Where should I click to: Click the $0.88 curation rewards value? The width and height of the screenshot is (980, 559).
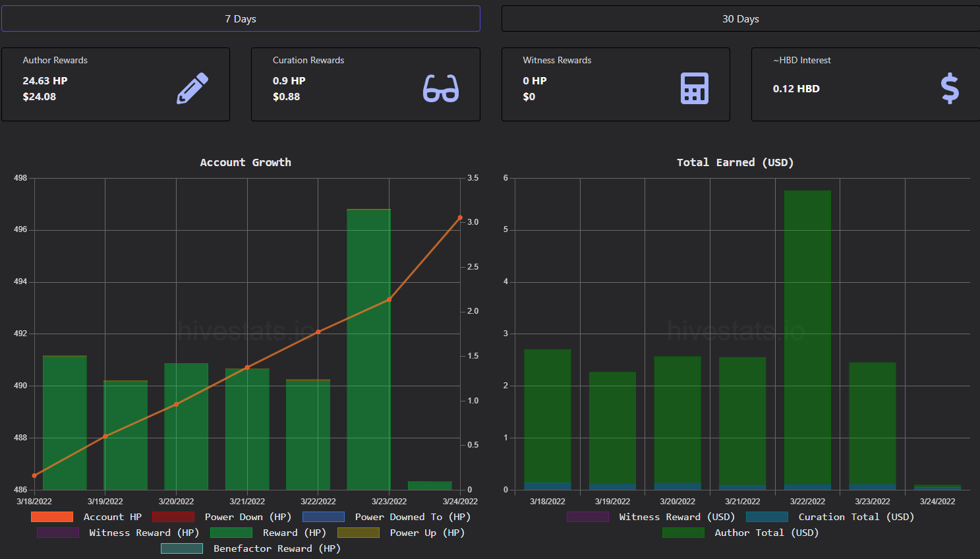pos(286,96)
